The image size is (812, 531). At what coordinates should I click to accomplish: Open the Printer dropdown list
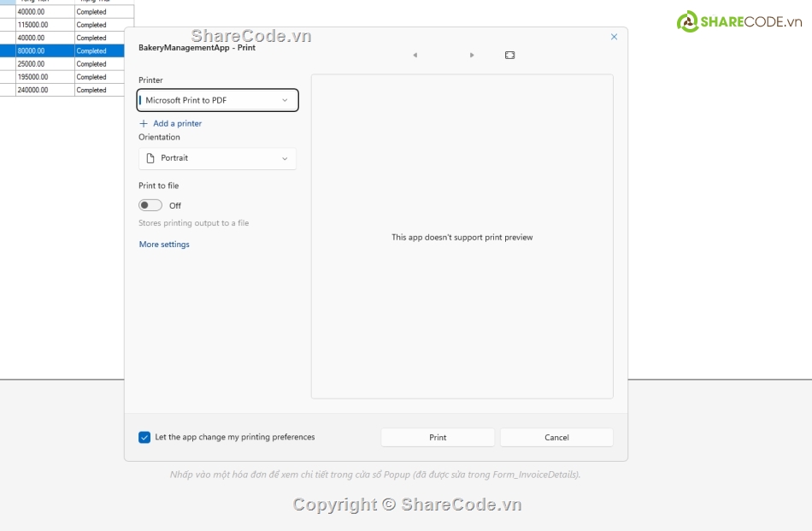tap(218, 100)
